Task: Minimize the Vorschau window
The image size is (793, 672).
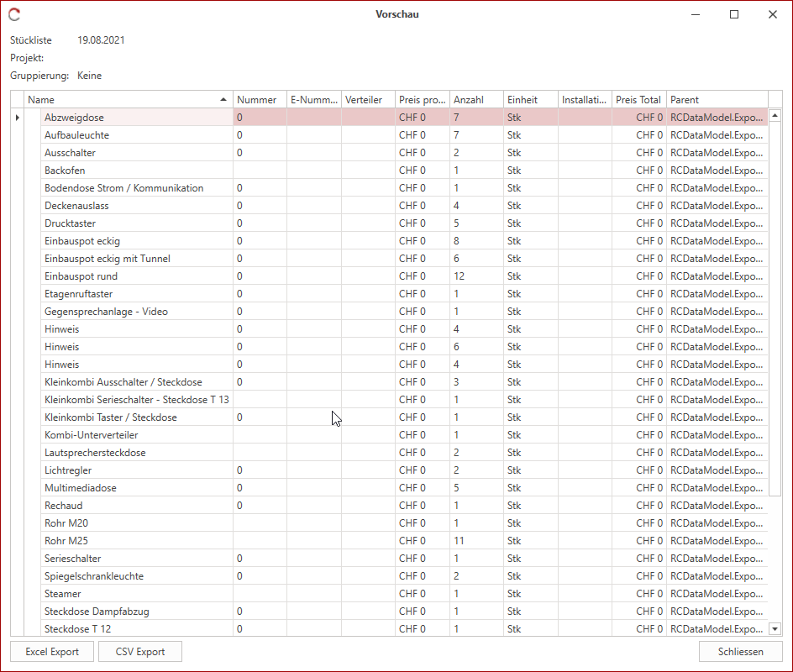Action: click(x=696, y=14)
